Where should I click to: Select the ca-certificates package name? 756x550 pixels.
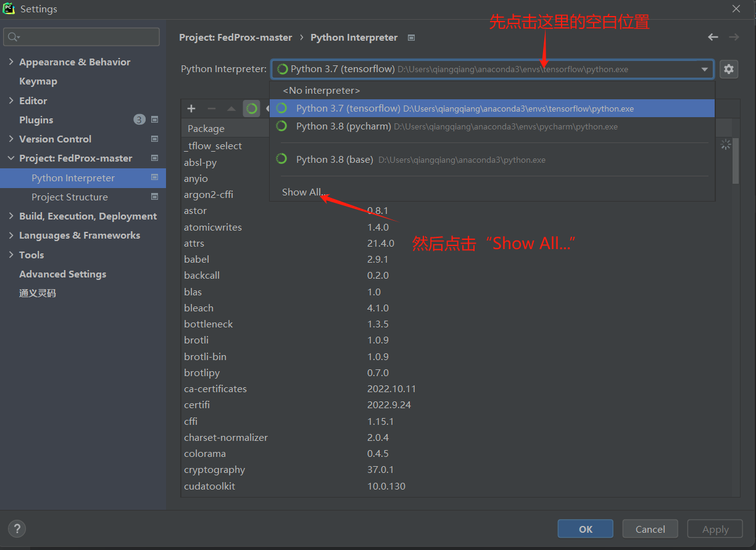(x=215, y=389)
